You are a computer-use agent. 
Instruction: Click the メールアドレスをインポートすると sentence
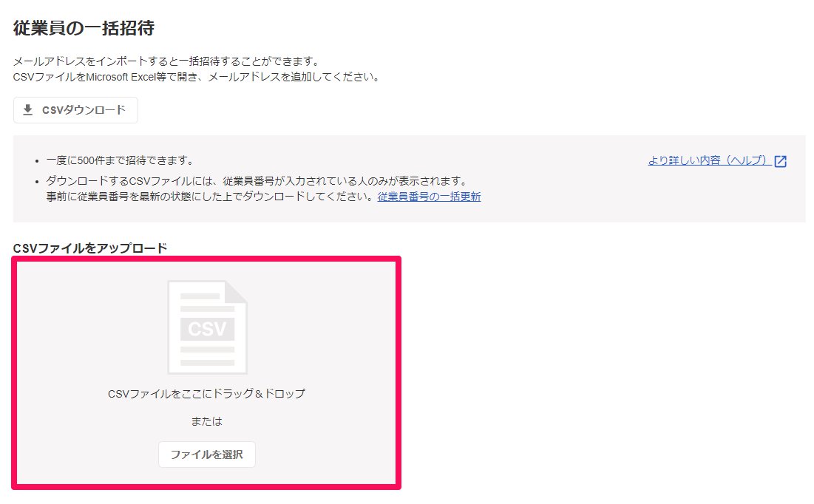(x=166, y=61)
